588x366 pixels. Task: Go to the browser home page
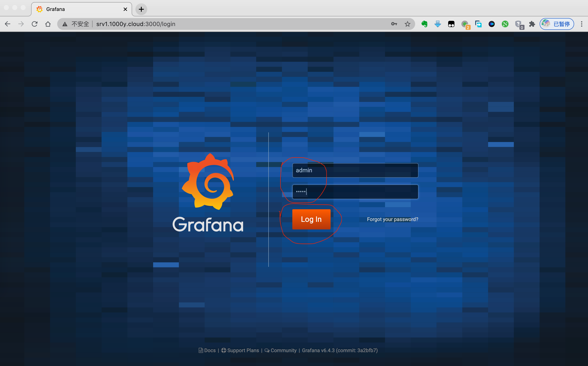[x=48, y=24]
